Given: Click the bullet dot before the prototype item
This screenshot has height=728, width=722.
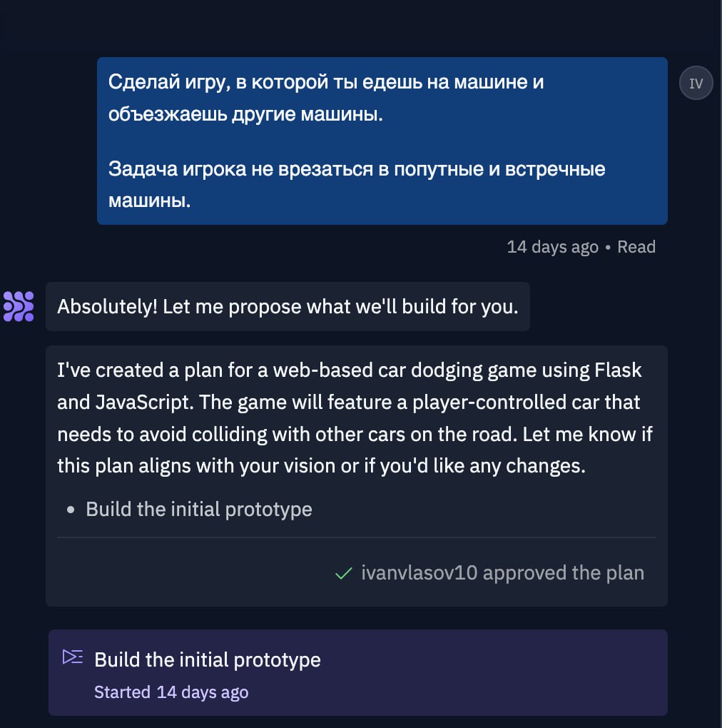Looking at the screenshot, I should (x=71, y=510).
